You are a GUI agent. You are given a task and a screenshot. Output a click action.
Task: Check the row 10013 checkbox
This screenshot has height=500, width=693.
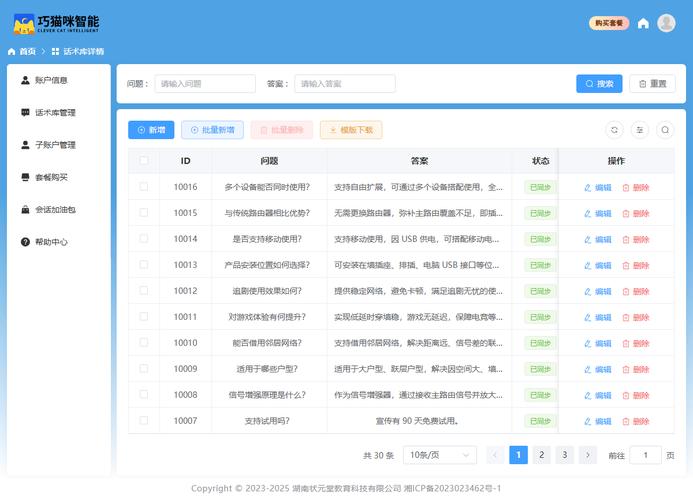pyautogui.click(x=144, y=264)
